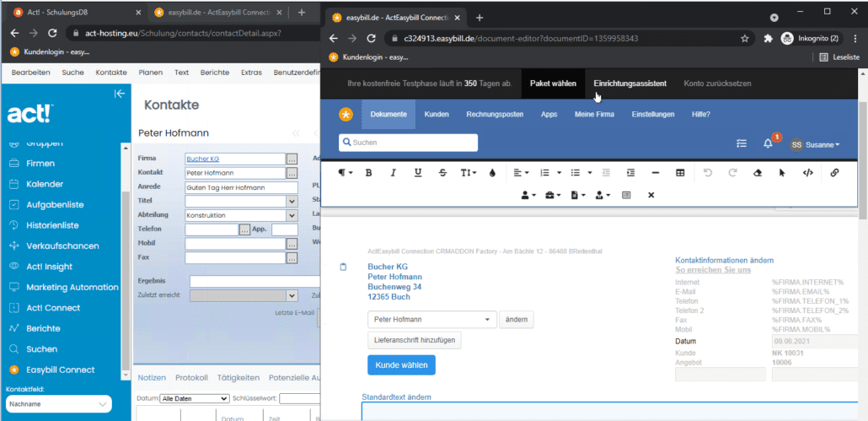Open customer placeholder dropdown in toolbar
The image size is (868, 421).
(528, 195)
